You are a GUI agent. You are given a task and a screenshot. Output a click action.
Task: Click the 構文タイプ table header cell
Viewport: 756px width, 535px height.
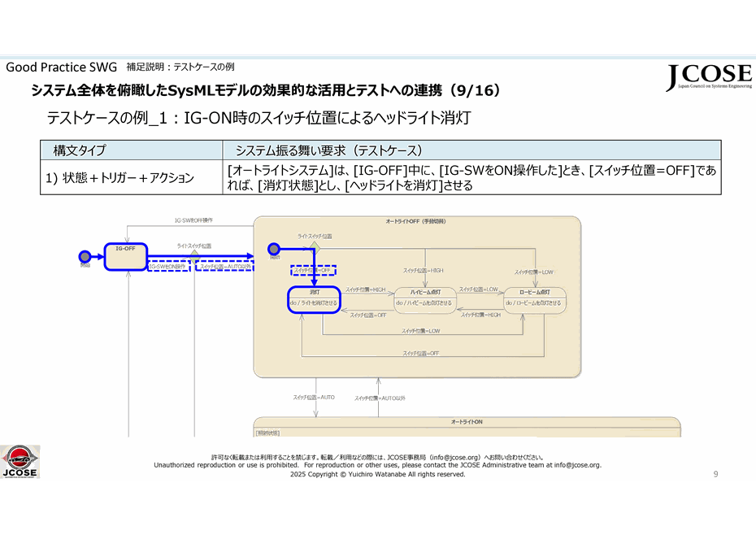[131, 150]
